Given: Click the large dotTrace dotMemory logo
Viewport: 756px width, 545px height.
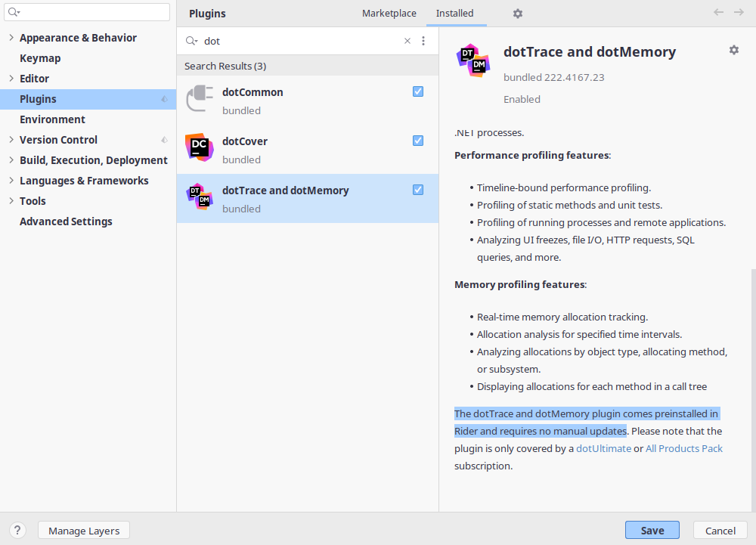Looking at the screenshot, I should [473, 60].
